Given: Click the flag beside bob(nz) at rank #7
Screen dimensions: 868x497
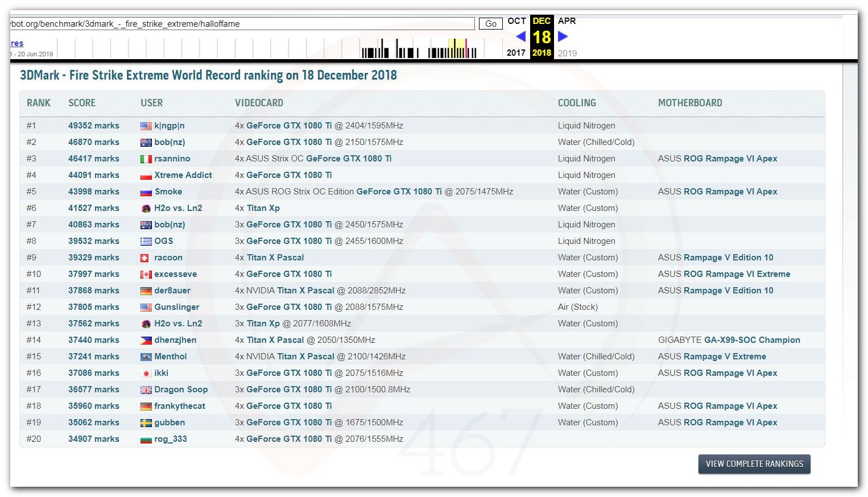Looking at the screenshot, I should [x=146, y=225].
